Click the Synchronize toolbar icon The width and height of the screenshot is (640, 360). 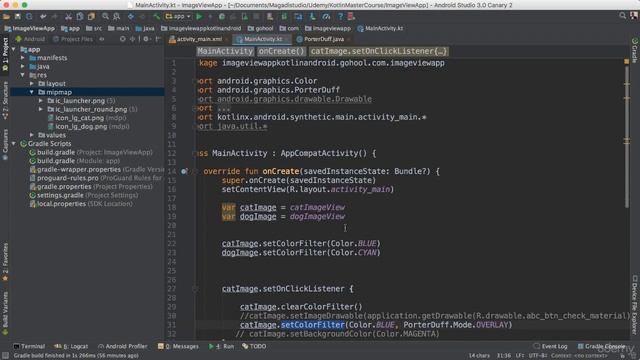pos(29,17)
